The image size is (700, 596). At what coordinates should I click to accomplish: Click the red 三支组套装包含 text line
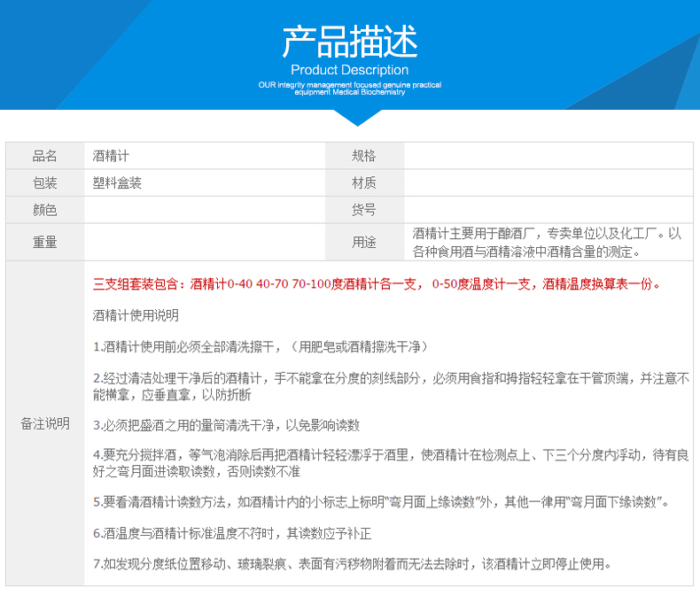pyautogui.click(x=377, y=284)
